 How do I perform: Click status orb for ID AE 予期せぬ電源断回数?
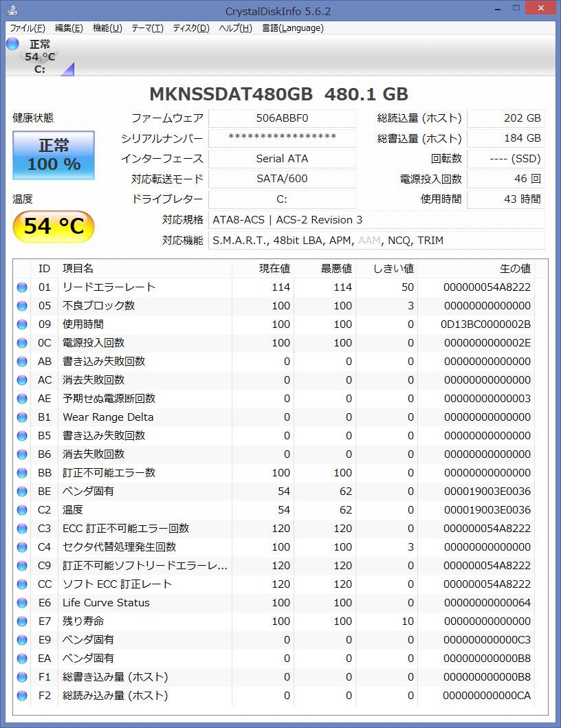click(22, 398)
